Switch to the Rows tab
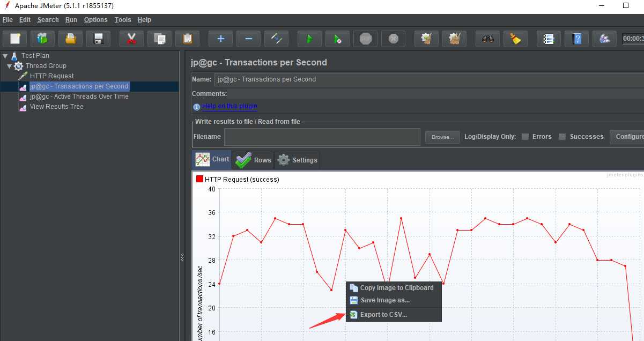Image resolution: width=644 pixels, height=341 pixels. pos(253,160)
